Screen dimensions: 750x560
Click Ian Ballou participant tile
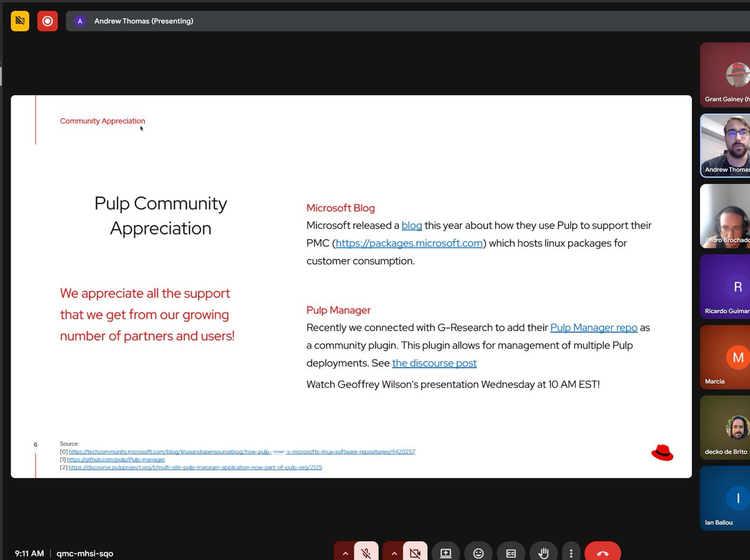tap(725, 498)
